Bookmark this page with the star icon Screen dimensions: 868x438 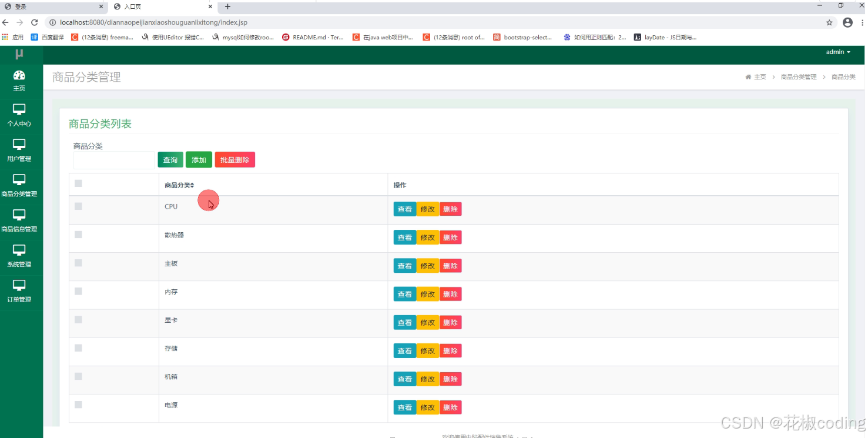coord(829,22)
